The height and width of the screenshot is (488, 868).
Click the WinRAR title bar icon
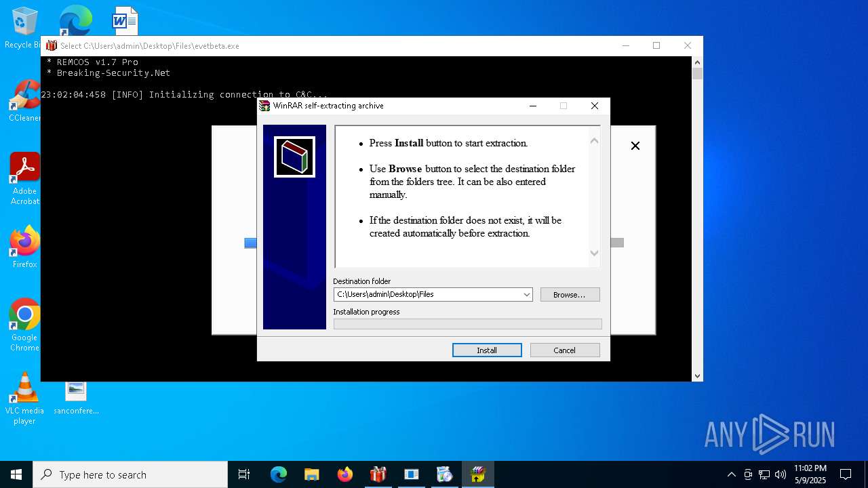(x=264, y=106)
